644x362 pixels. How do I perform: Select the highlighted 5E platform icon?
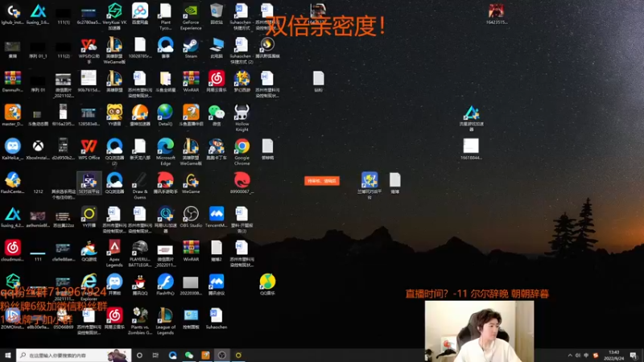pos(89,183)
